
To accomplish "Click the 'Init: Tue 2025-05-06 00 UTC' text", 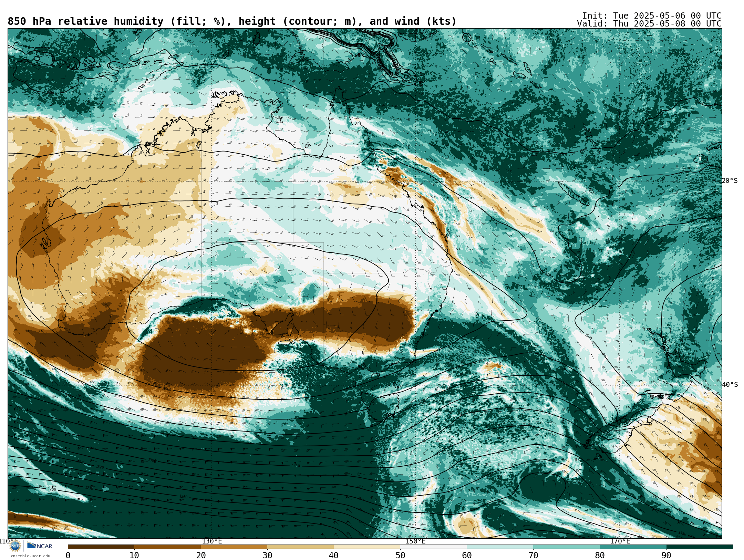I will click(652, 16).
